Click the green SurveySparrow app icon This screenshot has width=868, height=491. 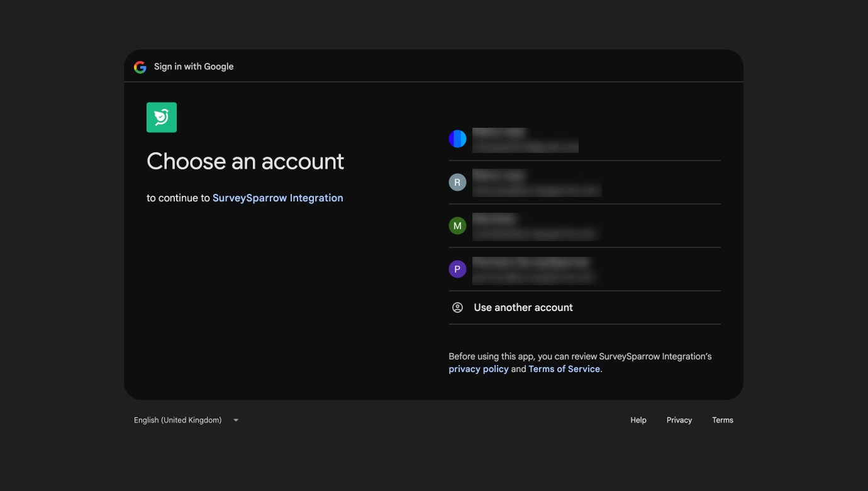point(162,117)
